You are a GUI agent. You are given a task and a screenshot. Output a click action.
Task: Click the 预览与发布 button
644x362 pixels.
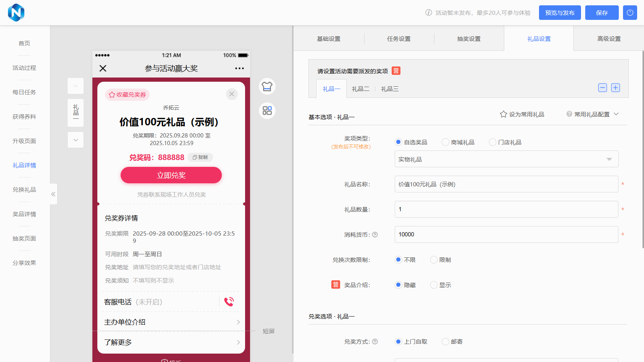[x=560, y=13]
